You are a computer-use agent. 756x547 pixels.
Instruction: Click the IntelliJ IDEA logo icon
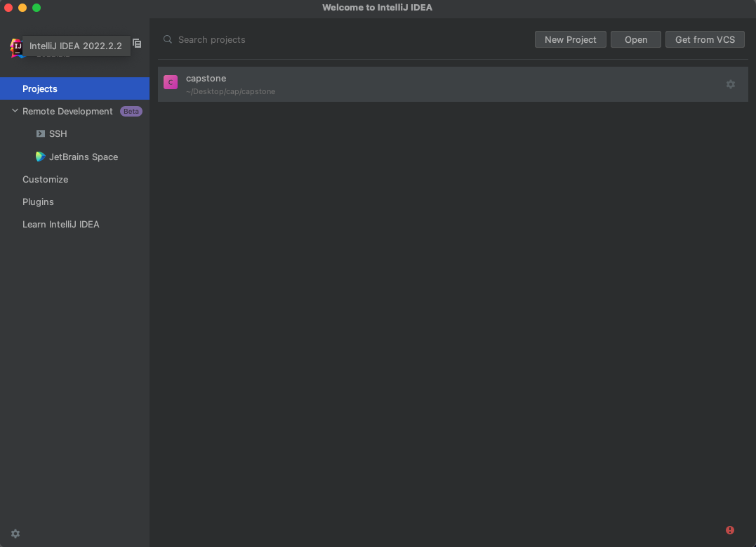[16, 47]
